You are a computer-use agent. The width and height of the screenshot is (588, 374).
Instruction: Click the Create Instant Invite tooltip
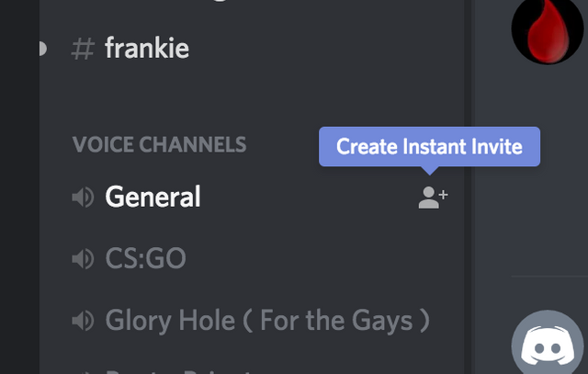pyautogui.click(x=429, y=147)
